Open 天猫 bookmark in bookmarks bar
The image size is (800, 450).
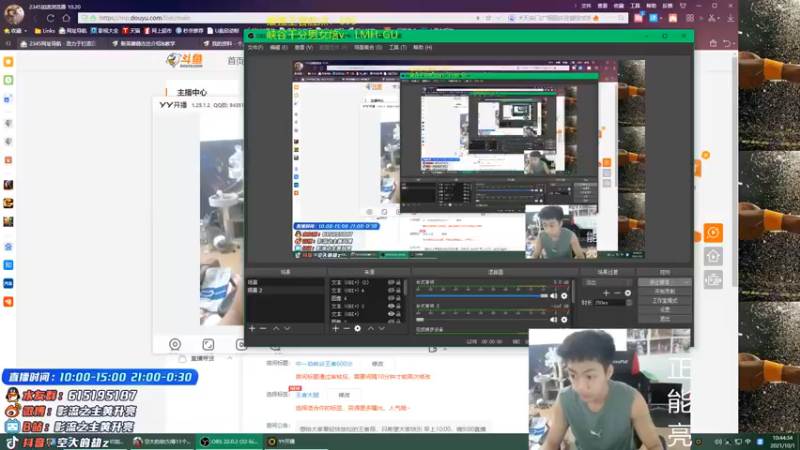point(131,31)
